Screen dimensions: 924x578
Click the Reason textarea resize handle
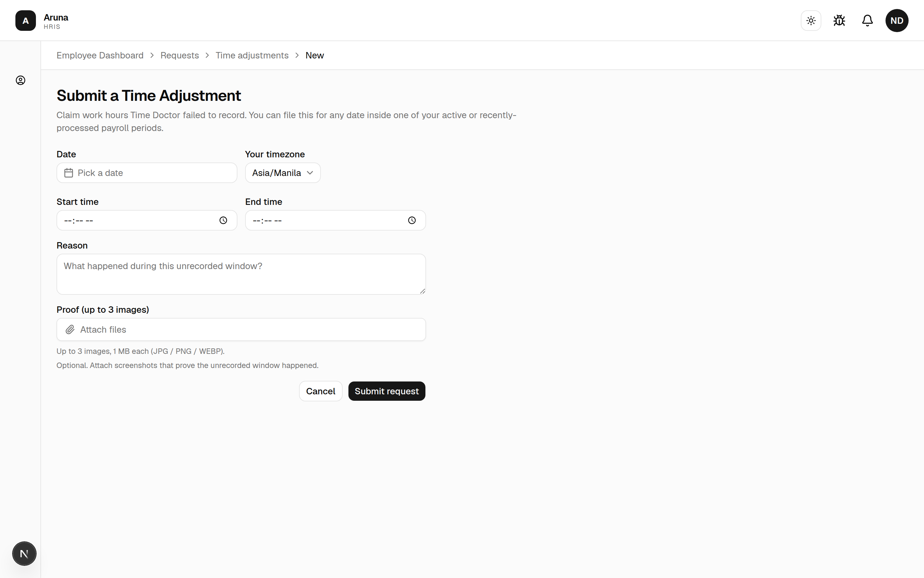[x=422, y=291]
